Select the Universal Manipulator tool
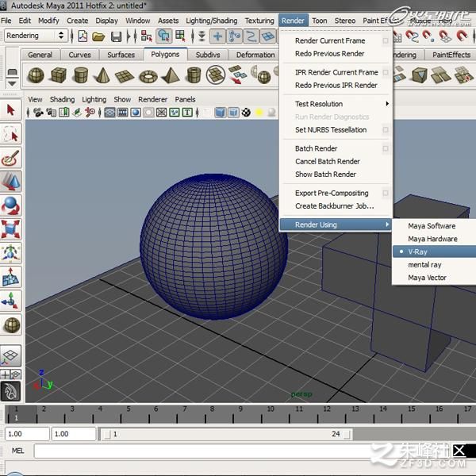The width and height of the screenshot is (476, 476). click(x=11, y=253)
